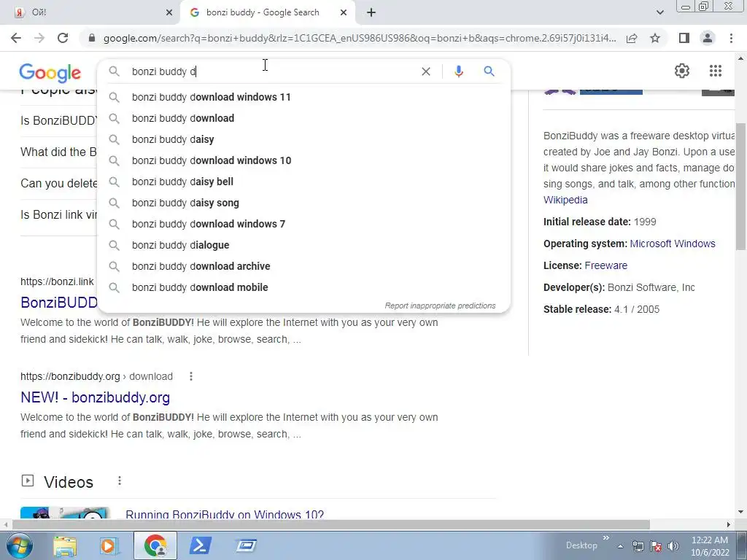Click the volume speaker tray icon
The height and width of the screenshot is (560, 747).
pos(673,546)
